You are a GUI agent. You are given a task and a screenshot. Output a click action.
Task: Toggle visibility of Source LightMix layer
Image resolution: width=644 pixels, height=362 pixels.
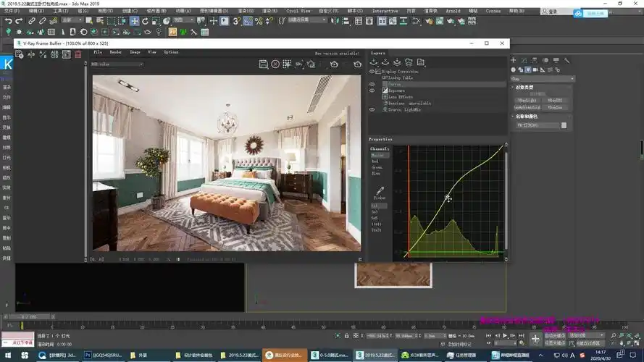(372, 109)
